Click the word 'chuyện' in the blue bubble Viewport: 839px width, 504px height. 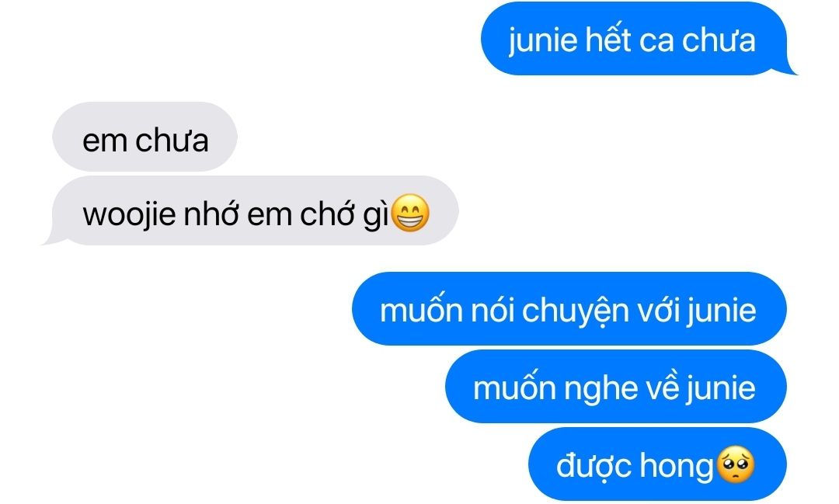[575, 312]
